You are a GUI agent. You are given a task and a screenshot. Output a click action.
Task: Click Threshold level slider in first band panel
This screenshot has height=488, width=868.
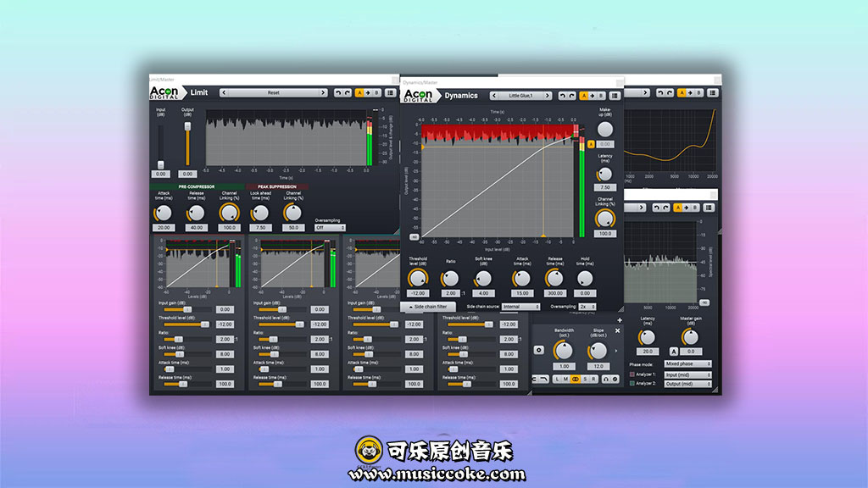tap(186, 324)
